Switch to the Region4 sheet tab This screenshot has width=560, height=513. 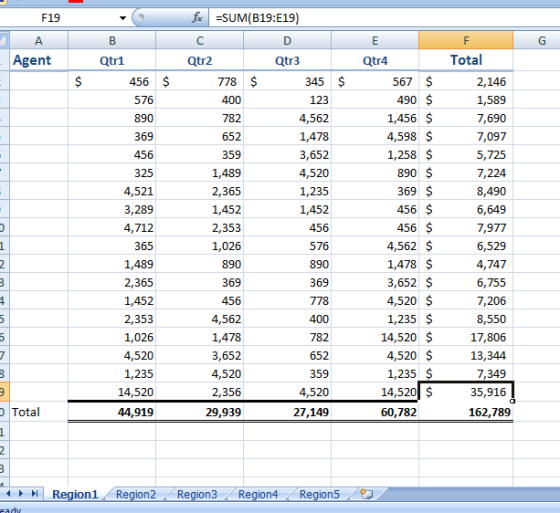tap(258, 494)
